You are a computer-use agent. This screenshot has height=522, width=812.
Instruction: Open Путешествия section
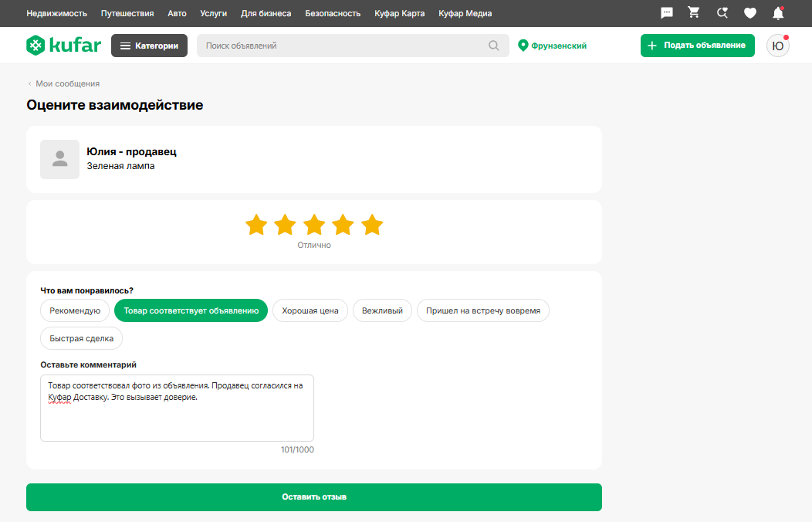point(127,13)
